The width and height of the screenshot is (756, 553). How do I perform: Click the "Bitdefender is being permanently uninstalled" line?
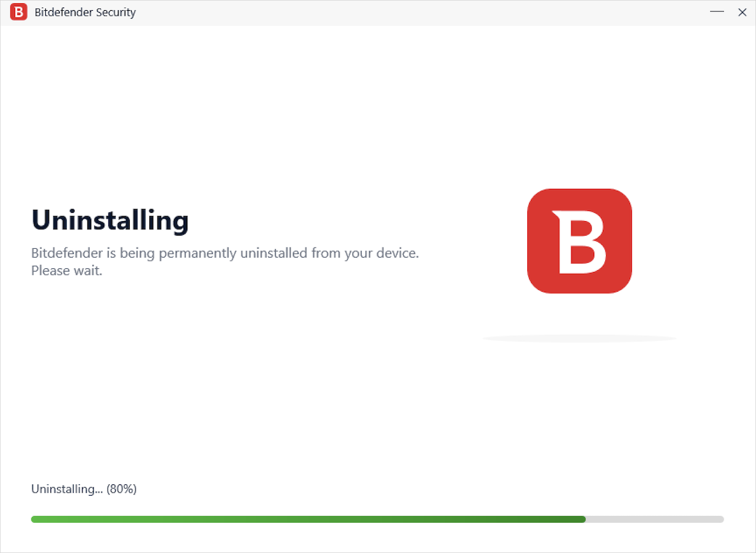225,253
